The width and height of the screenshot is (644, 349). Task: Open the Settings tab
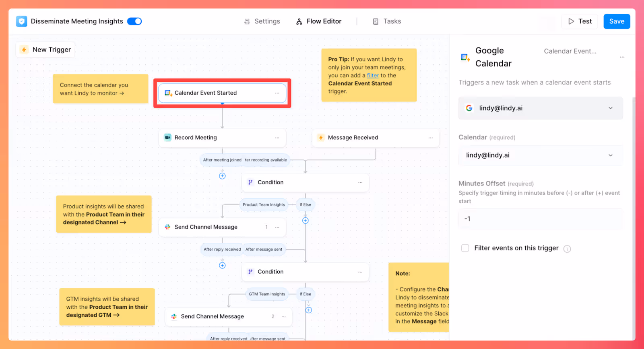pos(262,21)
